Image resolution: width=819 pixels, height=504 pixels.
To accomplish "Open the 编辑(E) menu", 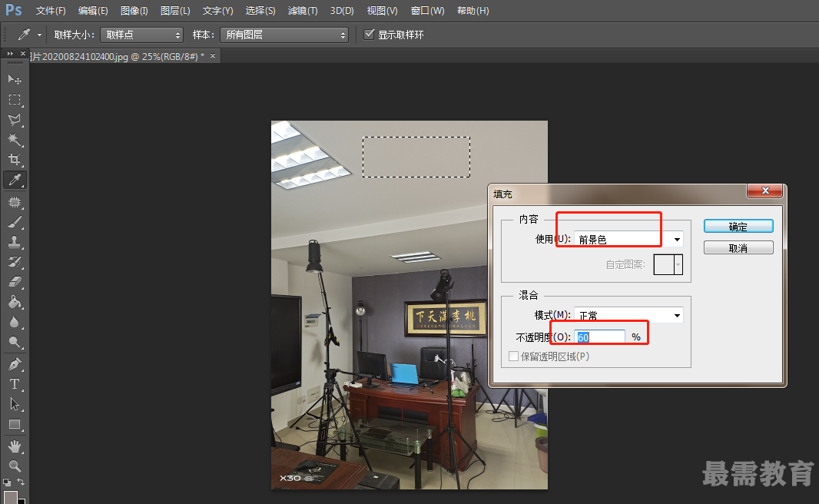I will coord(93,11).
